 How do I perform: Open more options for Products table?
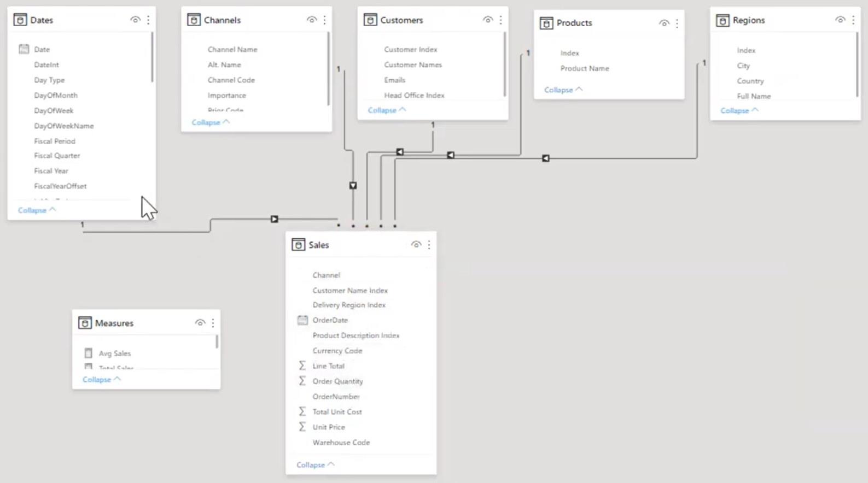[x=677, y=23]
